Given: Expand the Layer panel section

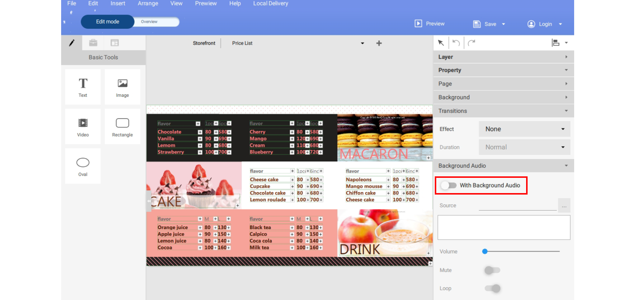Looking at the screenshot, I should point(504,57).
